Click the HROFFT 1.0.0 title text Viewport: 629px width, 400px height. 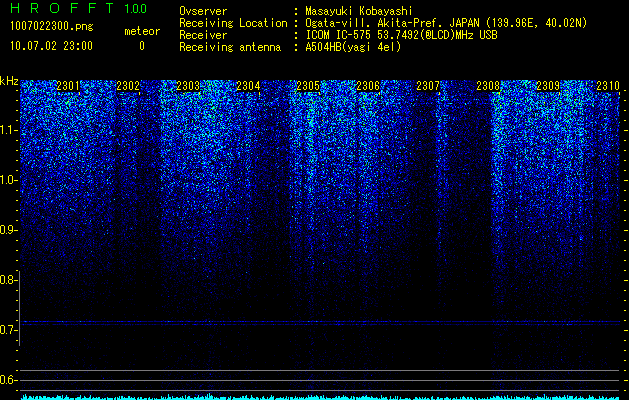pos(79,8)
